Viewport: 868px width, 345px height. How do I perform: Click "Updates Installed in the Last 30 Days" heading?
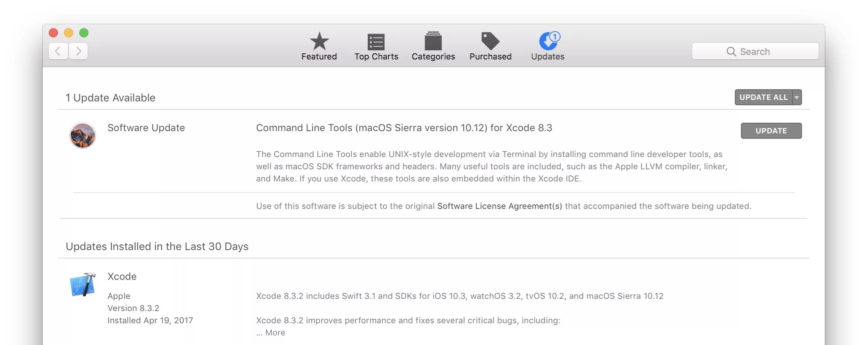(x=157, y=247)
